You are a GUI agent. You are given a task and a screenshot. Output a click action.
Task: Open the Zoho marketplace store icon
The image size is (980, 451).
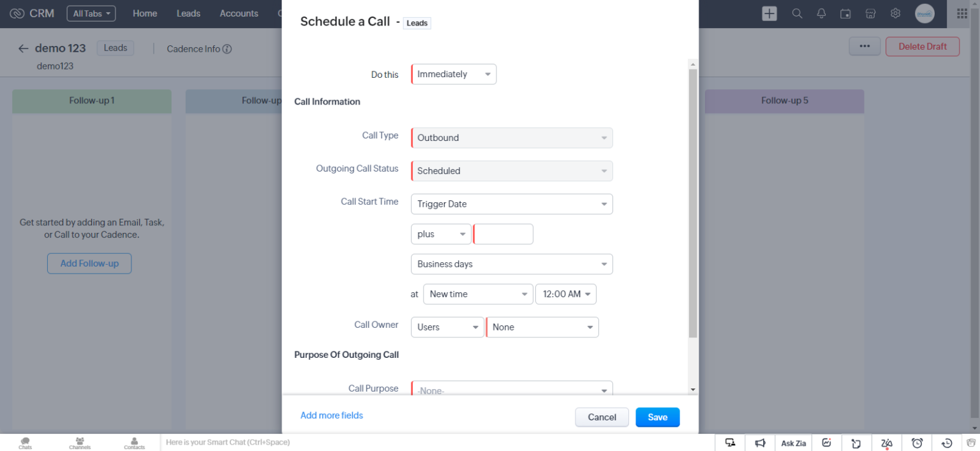point(870,13)
